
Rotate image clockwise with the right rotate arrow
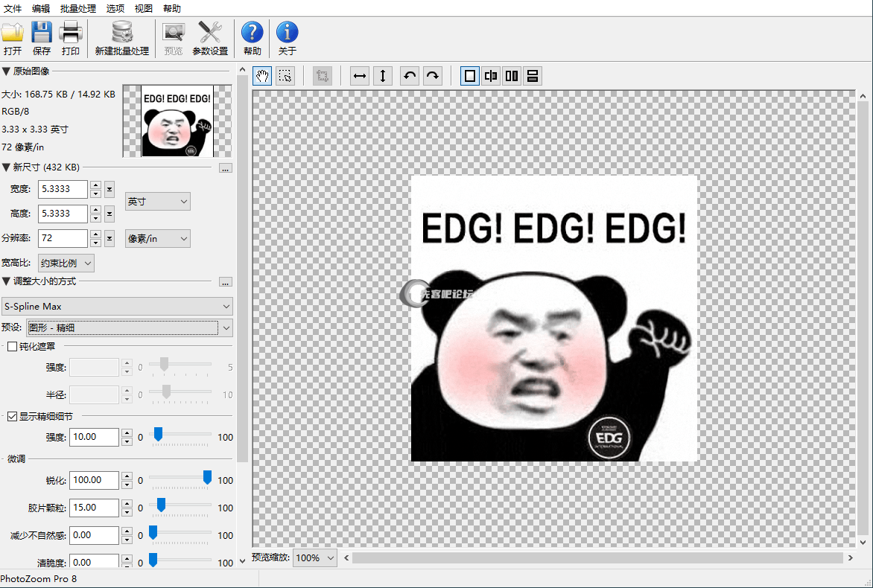433,76
